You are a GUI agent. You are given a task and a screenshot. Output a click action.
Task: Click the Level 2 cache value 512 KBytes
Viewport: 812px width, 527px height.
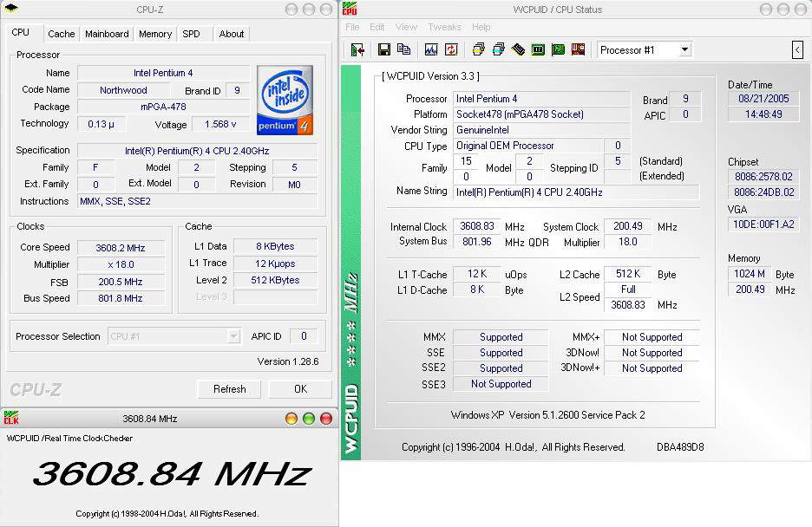(x=275, y=280)
